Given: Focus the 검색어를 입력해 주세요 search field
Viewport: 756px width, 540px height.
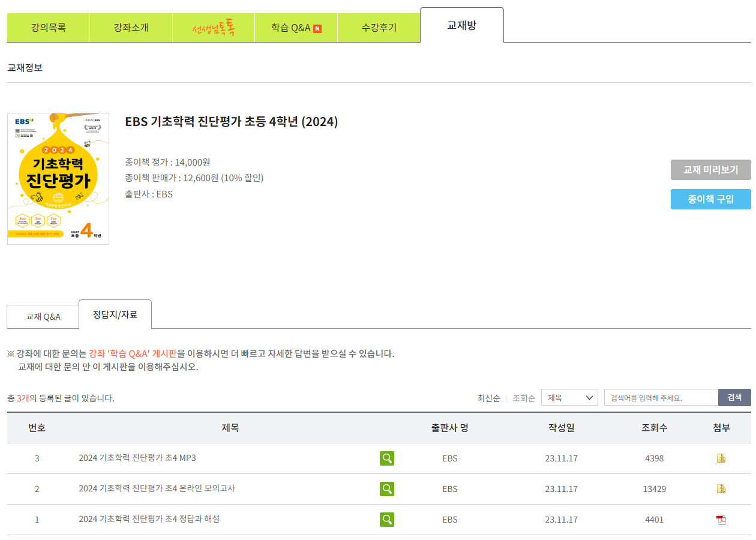Looking at the screenshot, I should [661, 397].
